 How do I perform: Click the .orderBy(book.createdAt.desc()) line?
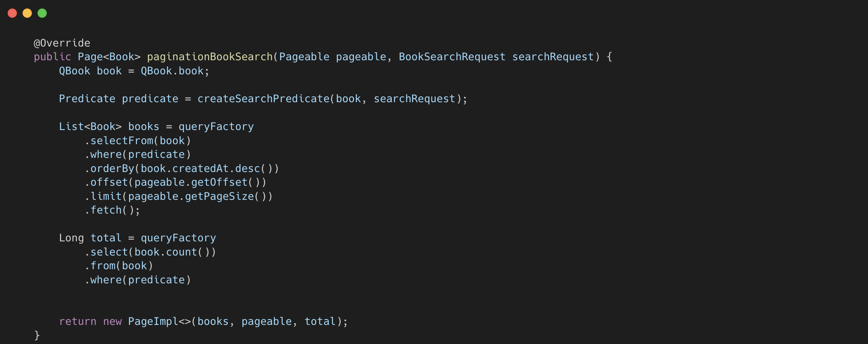point(182,169)
